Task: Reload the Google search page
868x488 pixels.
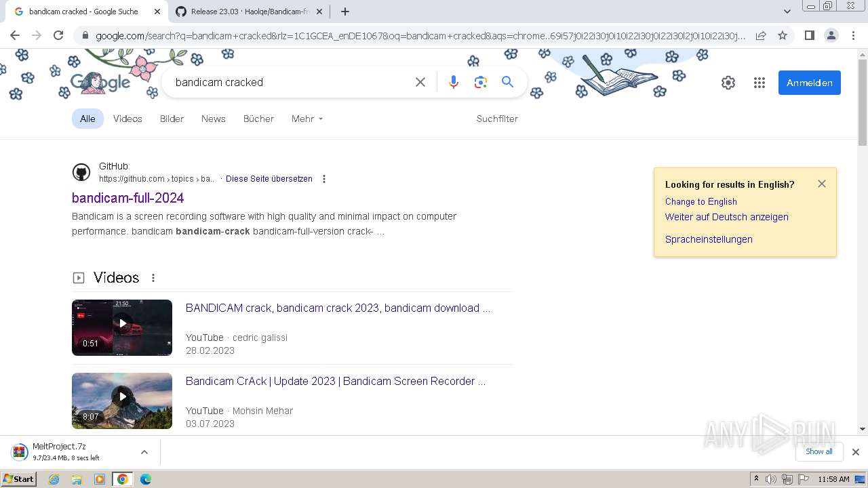Action: [58, 35]
